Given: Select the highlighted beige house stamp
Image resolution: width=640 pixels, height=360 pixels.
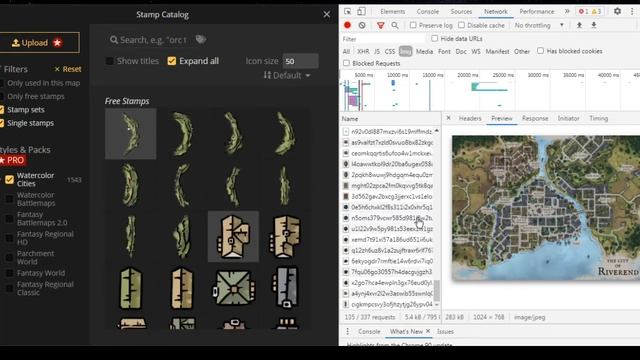Looking at the screenshot, I should [233, 236].
